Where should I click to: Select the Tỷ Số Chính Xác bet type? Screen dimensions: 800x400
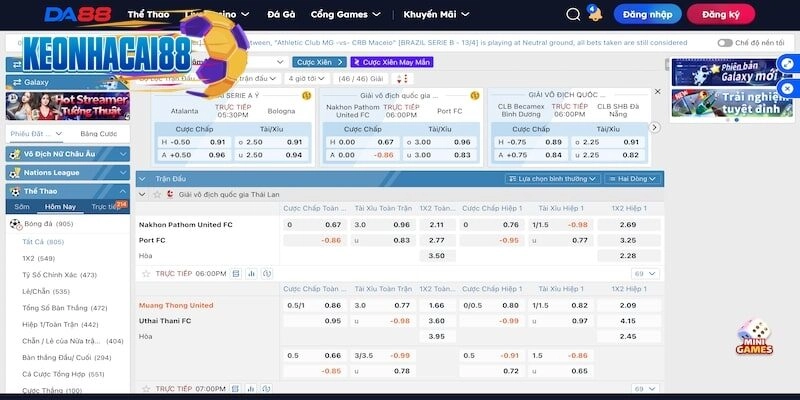point(59,274)
